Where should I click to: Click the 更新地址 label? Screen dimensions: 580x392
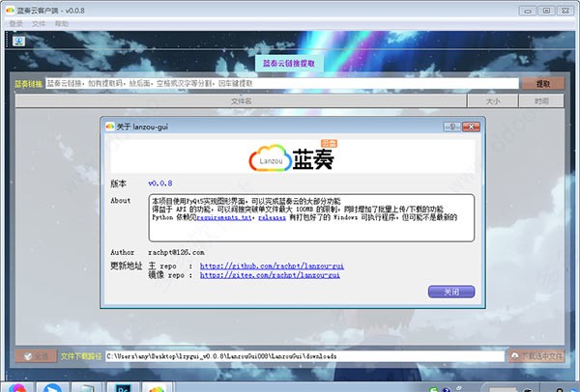126,266
